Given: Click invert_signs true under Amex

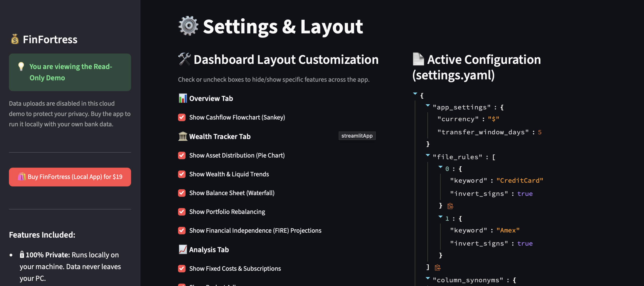Looking at the screenshot, I should [x=525, y=243].
